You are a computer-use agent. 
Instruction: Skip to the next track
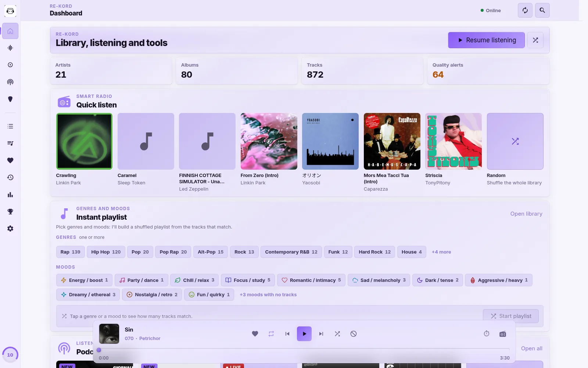pyautogui.click(x=321, y=334)
